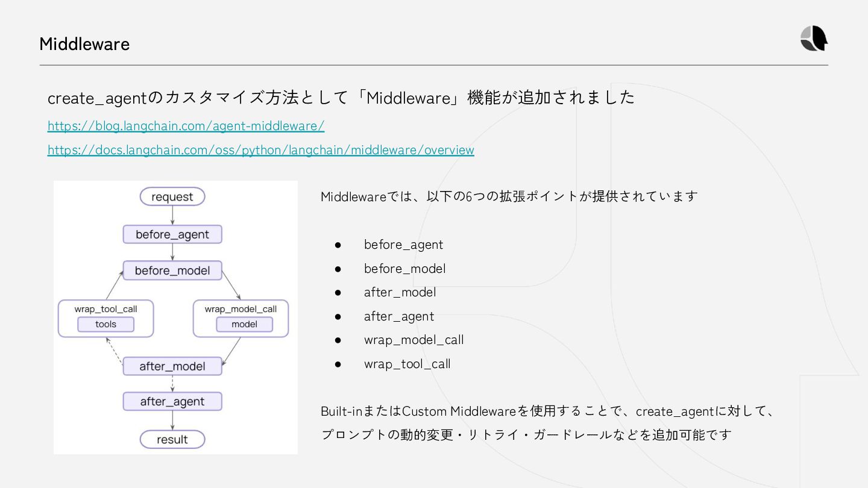The width and height of the screenshot is (868, 488).
Task: Click the tools box in diagram
Action: pos(106,324)
